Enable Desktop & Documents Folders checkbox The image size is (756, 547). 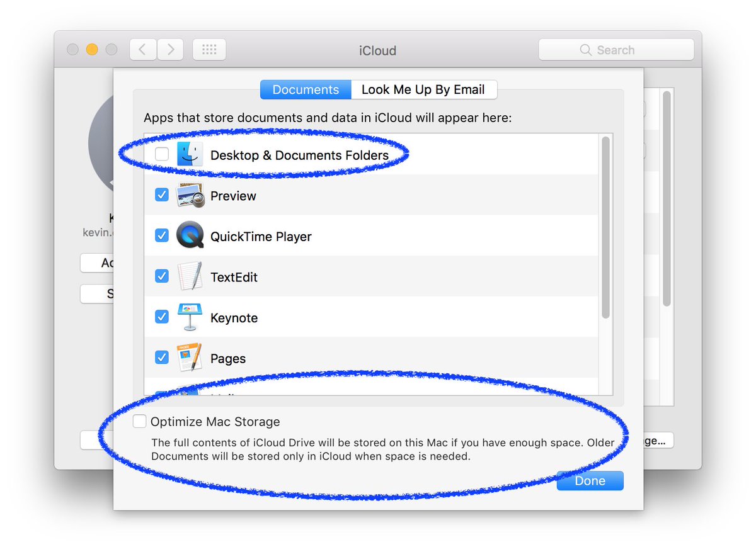[162, 154]
